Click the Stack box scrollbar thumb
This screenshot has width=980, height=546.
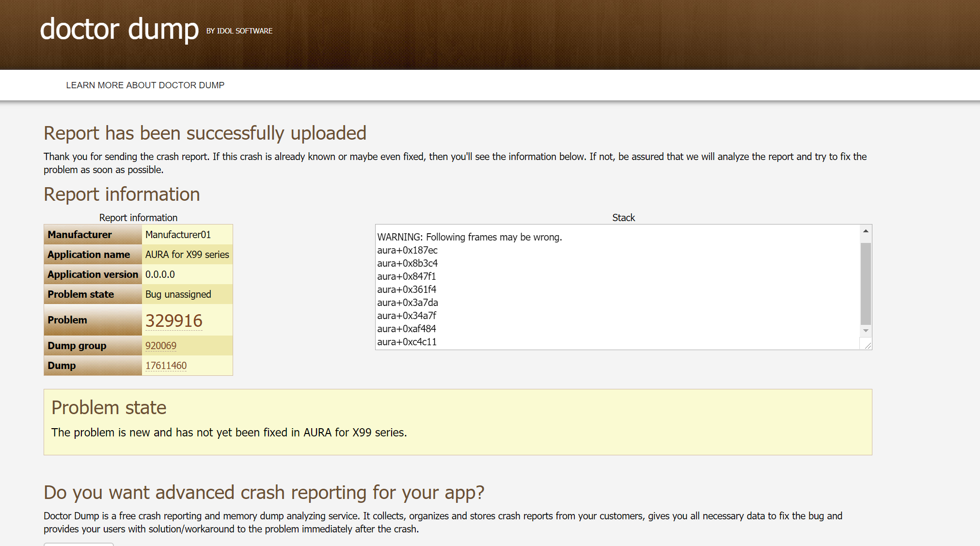(x=866, y=284)
